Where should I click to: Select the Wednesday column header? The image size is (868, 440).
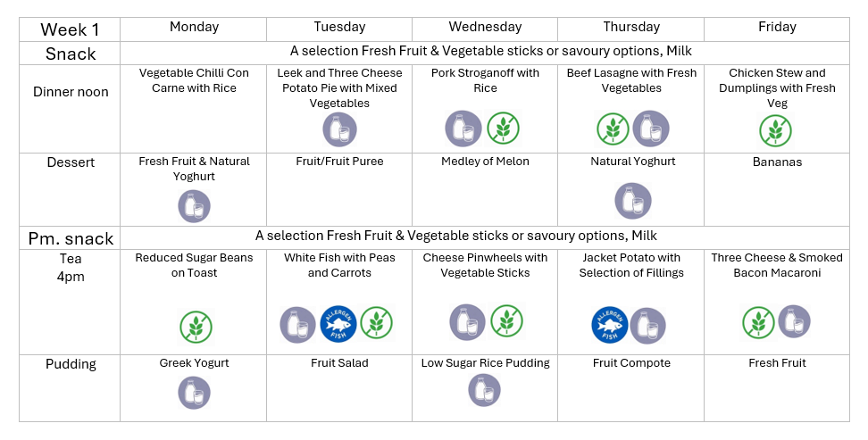tap(485, 28)
